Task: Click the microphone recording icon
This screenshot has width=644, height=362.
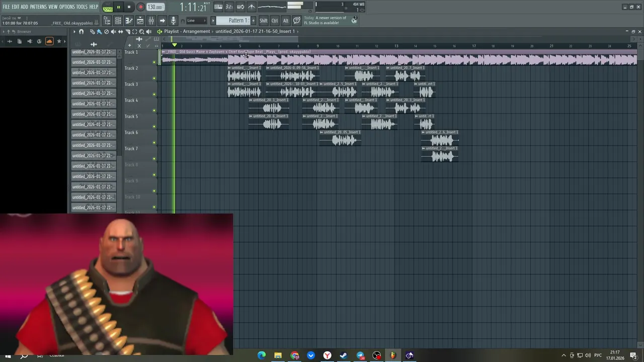Action: (x=173, y=21)
